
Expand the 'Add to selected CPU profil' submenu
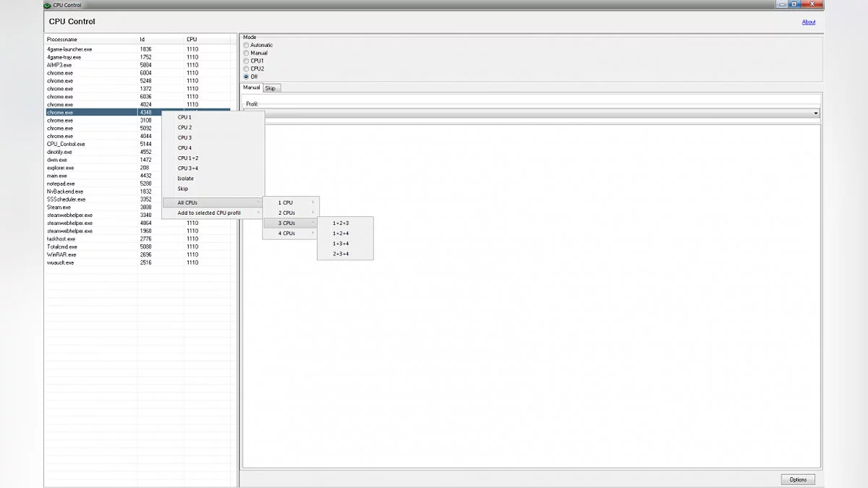tap(210, 213)
